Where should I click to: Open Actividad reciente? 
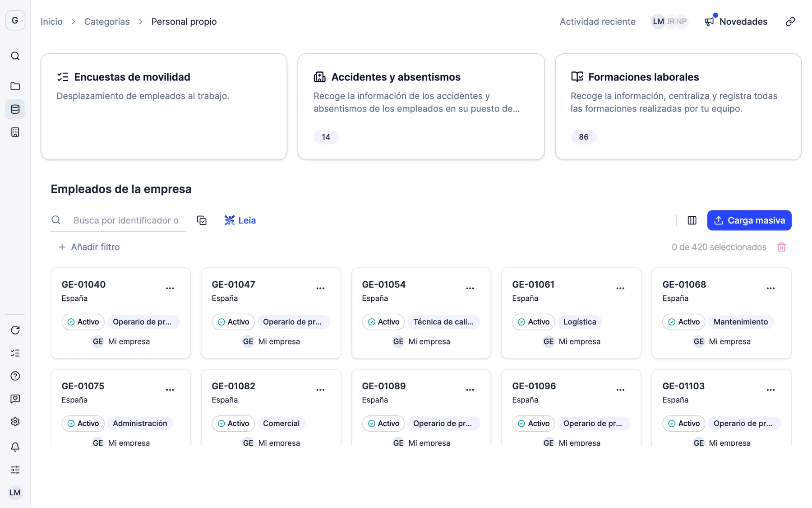point(597,22)
